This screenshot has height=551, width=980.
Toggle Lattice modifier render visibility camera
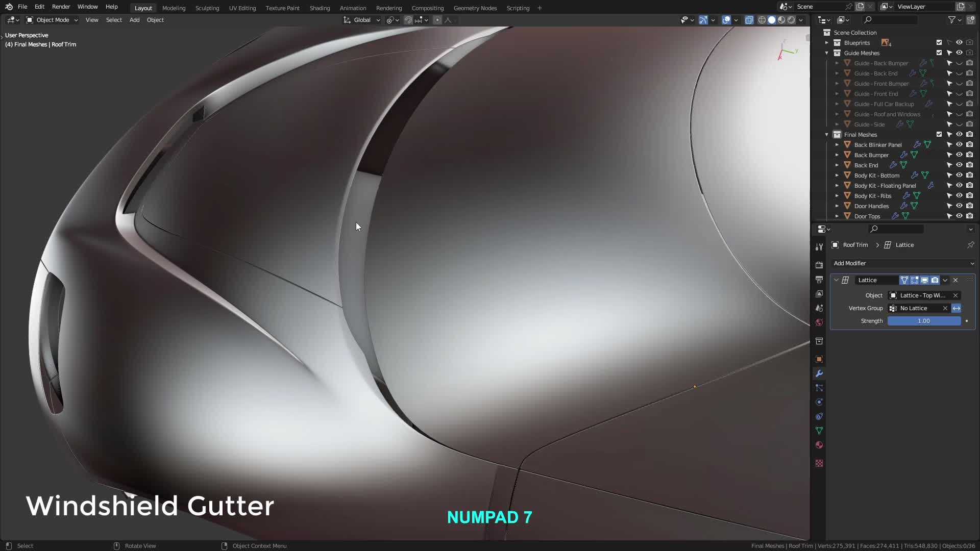click(x=935, y=280)
